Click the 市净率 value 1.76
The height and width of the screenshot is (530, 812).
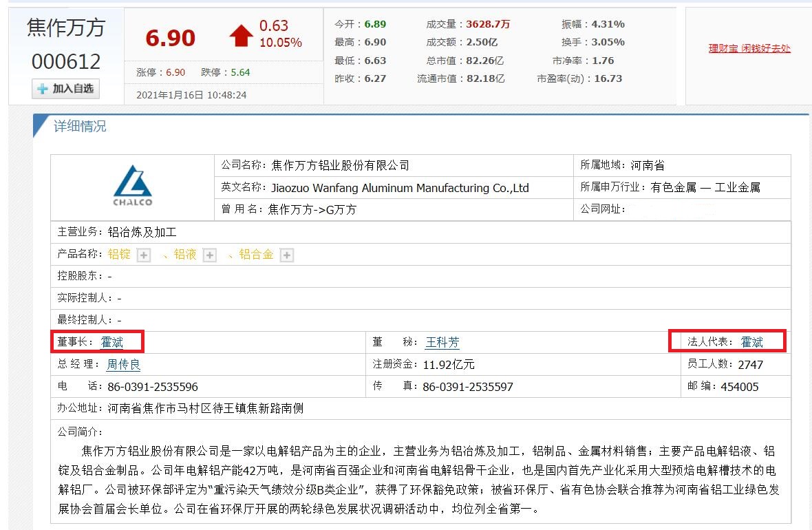pyautogui.click(x=603, y=61)
